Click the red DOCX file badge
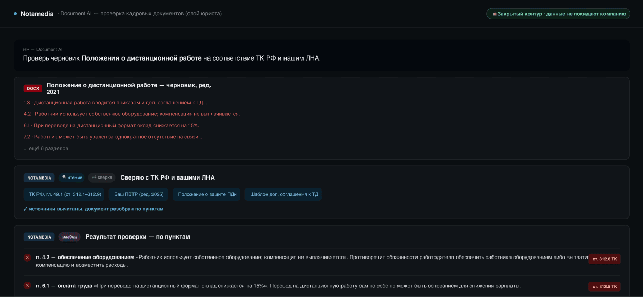 pyautogui.click(x=33, y=88)
